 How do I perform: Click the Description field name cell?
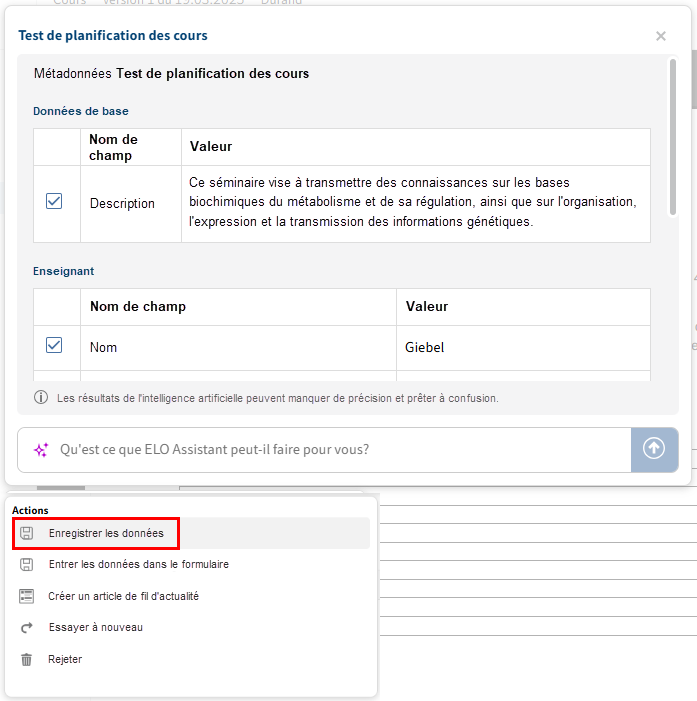131,204
